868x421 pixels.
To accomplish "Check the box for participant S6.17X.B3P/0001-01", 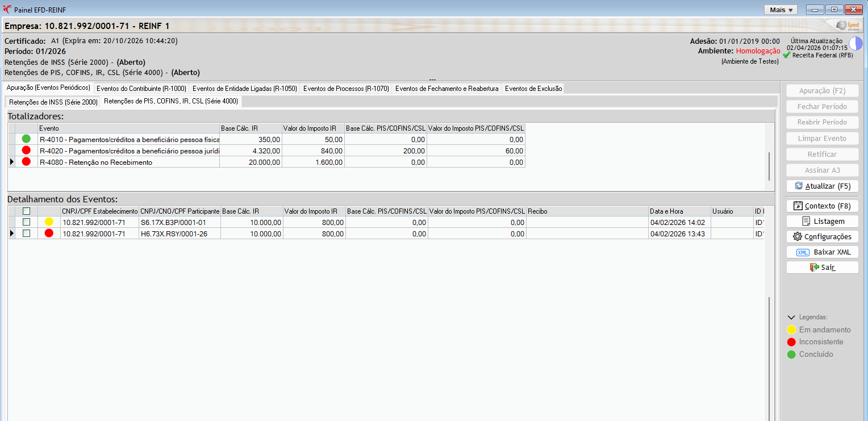I will 26,222.
